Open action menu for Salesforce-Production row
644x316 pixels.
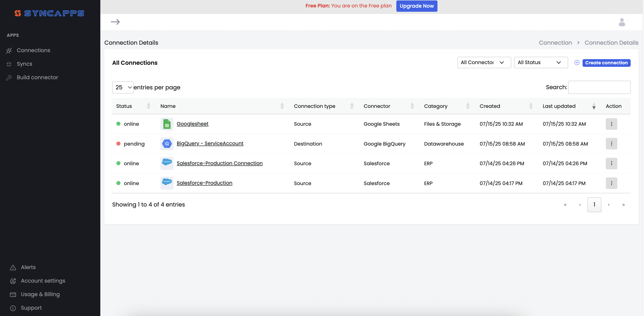point(611,183)
